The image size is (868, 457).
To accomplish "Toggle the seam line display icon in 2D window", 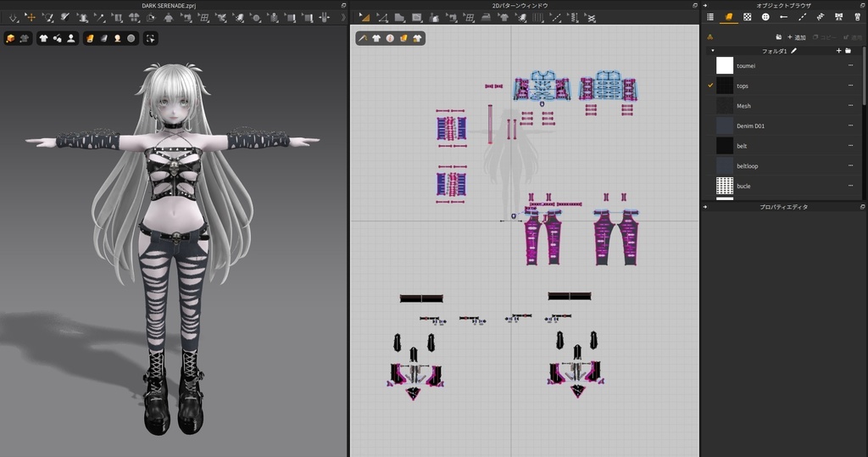I will click(x=363, y=38).
